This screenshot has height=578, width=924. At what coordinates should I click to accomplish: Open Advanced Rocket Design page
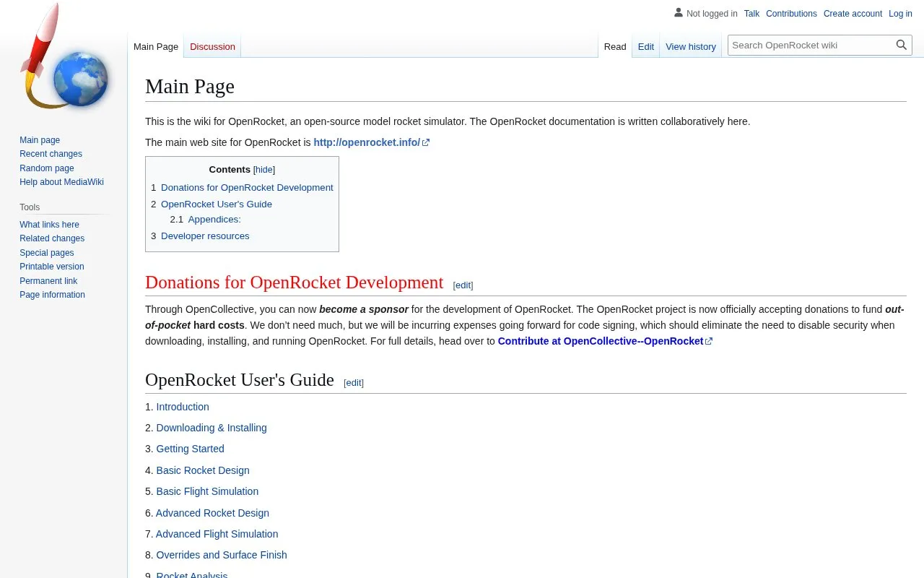coord(212,513)
